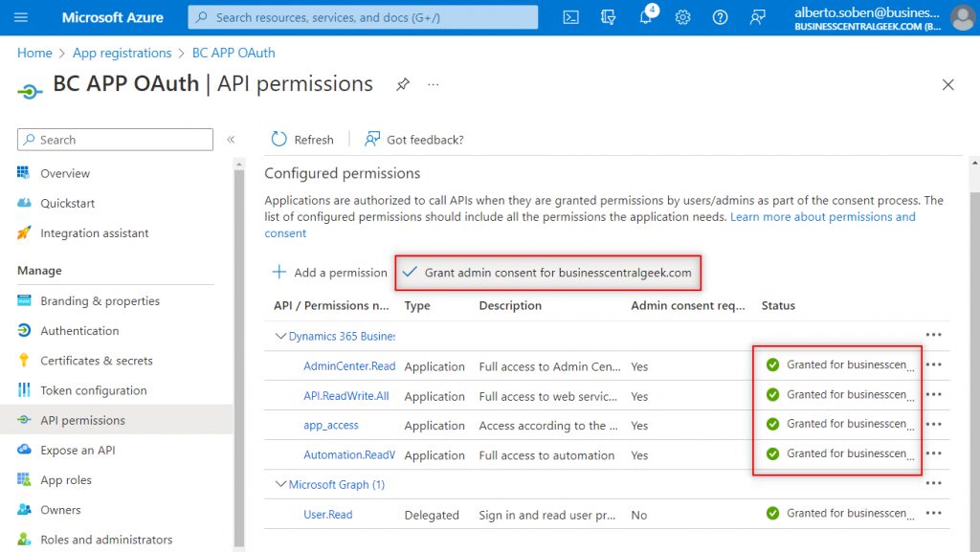Open the account avatar menu
The height and width of the screenshot is (552, 980).
pos(963,17)
